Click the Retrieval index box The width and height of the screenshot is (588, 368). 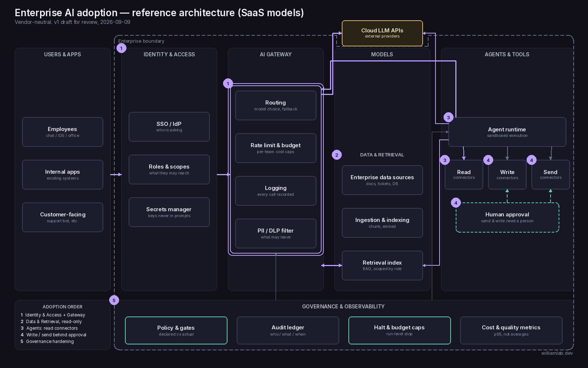pos(382,265)
